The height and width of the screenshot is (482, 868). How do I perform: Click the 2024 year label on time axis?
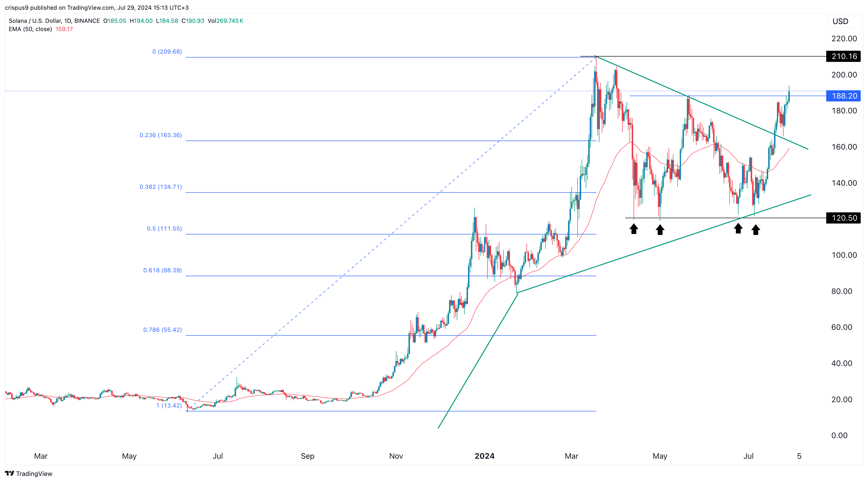pos(485,456)
